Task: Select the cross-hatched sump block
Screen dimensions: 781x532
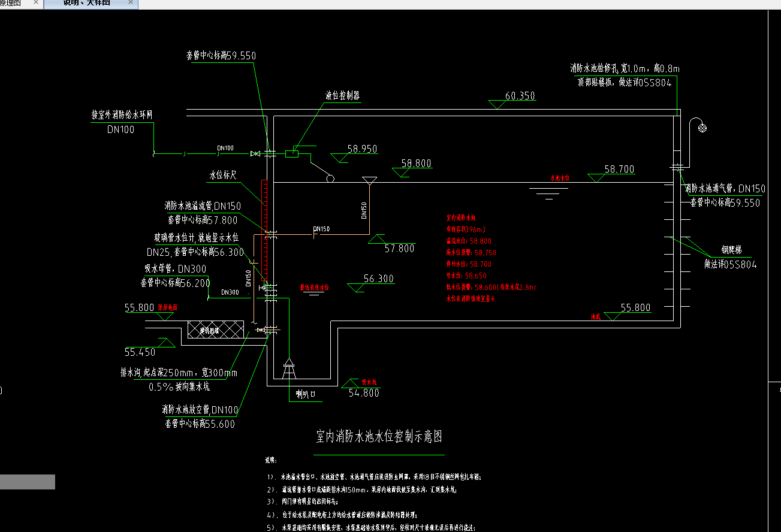Action: point(216,329)
